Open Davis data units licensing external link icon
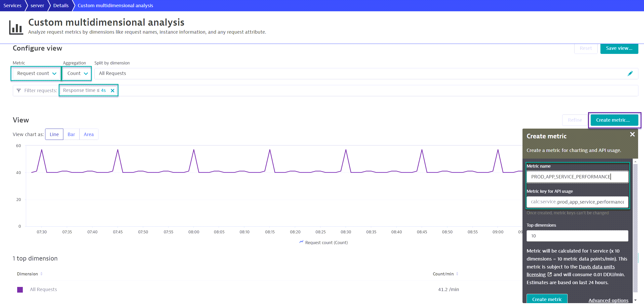Screen dimensions: 644x308 [550, 274]
